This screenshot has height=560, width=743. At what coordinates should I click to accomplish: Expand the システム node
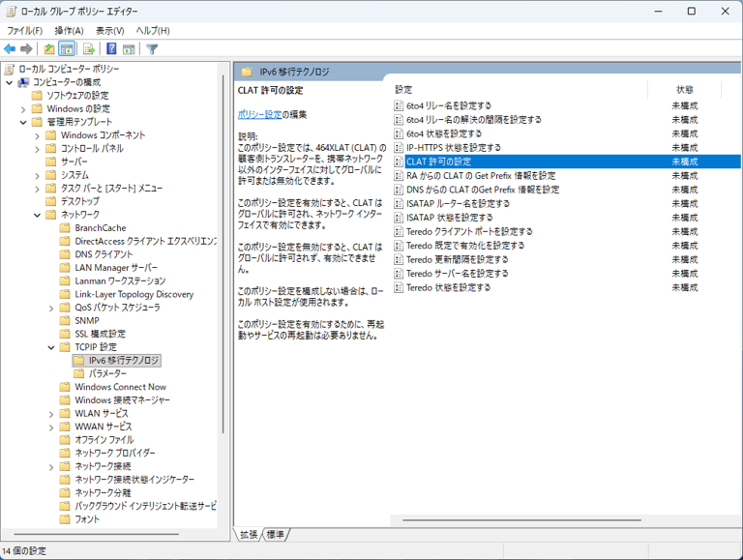pos(38,175)
